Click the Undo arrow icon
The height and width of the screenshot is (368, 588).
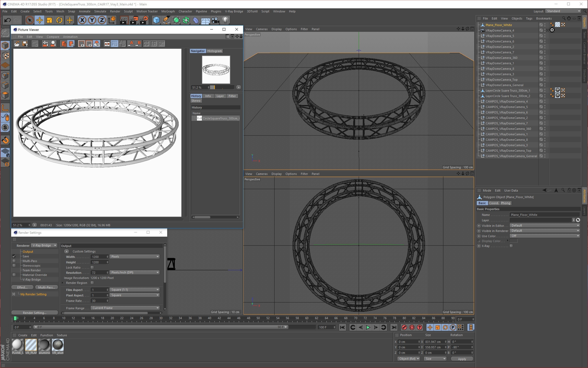pyautogui.click(x=8, y=20)
